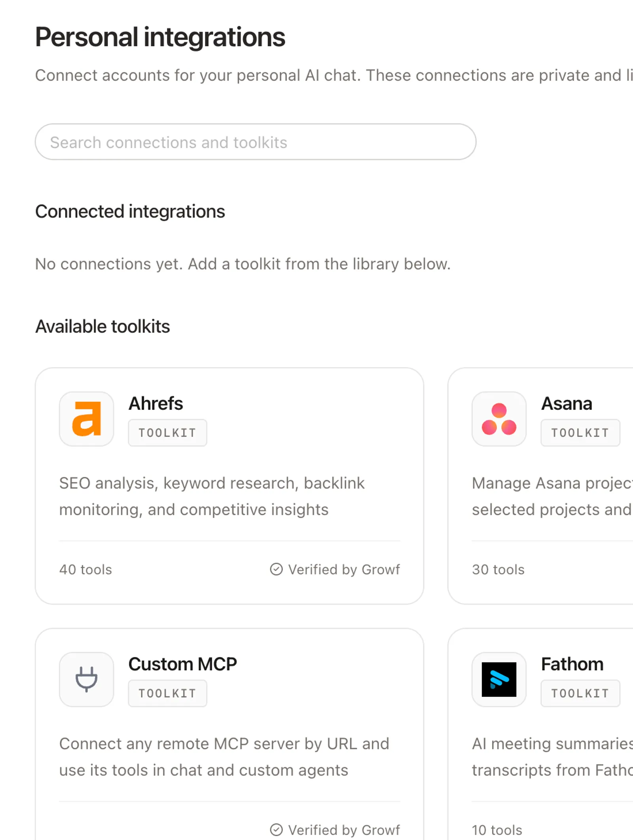This screenshot has width=633, height=840.
Task: Click the 'Available toolkits' heading
Action: (103, 327)
